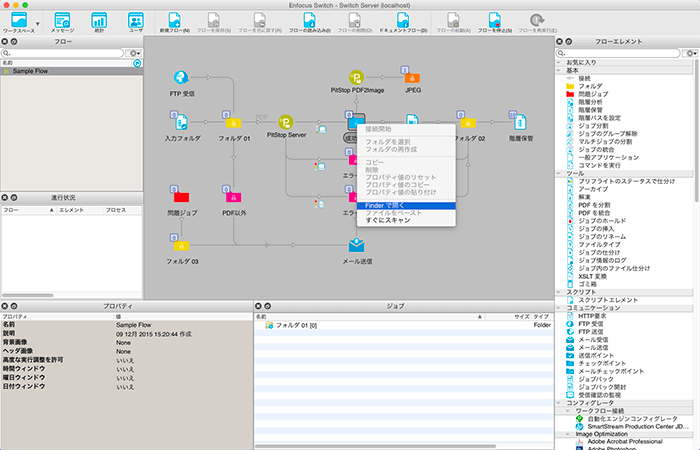
Task: Collapse the ワークフロー接続 subsection
Action: coord(568,411)
